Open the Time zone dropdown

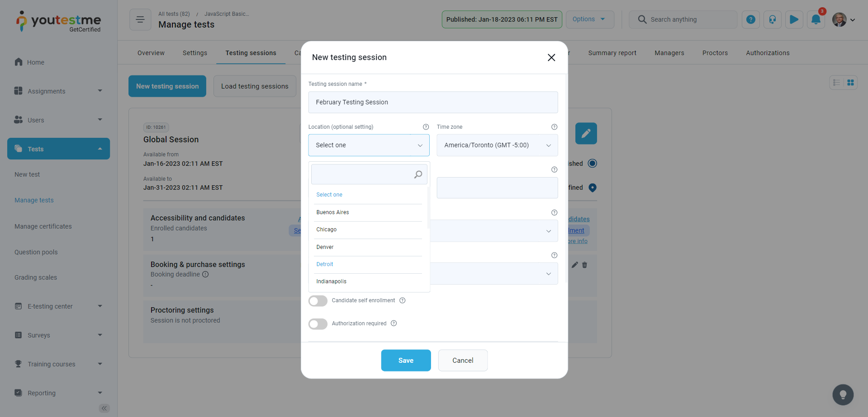tap(497, 145)
